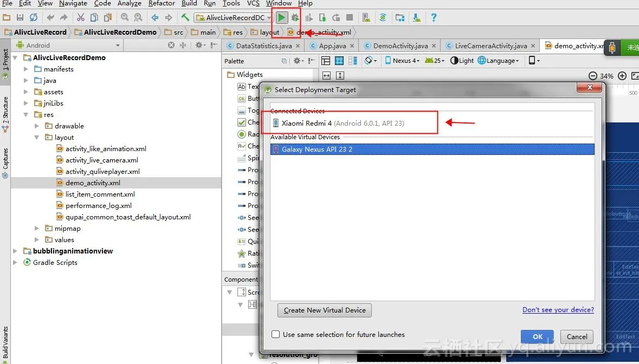
Task: Expand the bubblinganimationview module
Action: [15, 251]
